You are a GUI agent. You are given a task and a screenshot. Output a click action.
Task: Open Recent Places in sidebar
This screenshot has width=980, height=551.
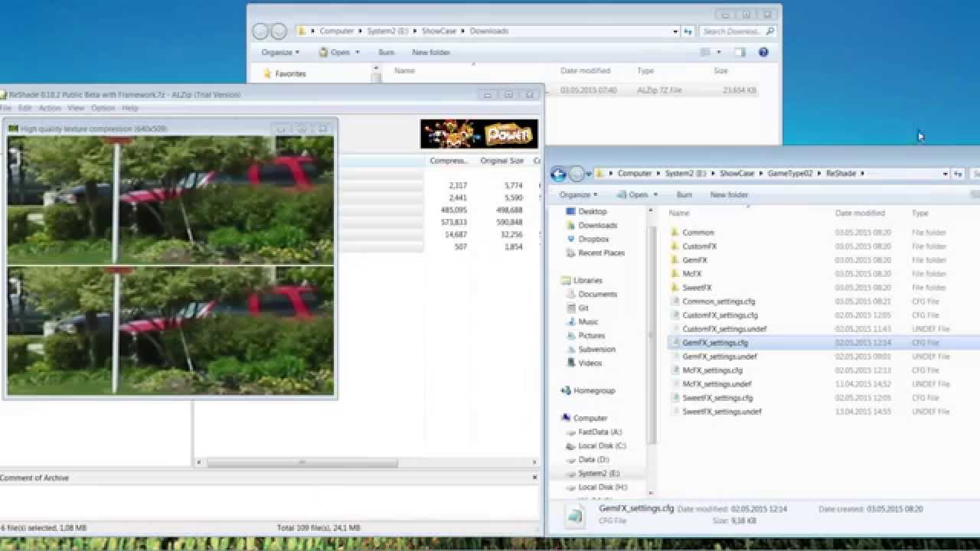click(x=601, y=253)
